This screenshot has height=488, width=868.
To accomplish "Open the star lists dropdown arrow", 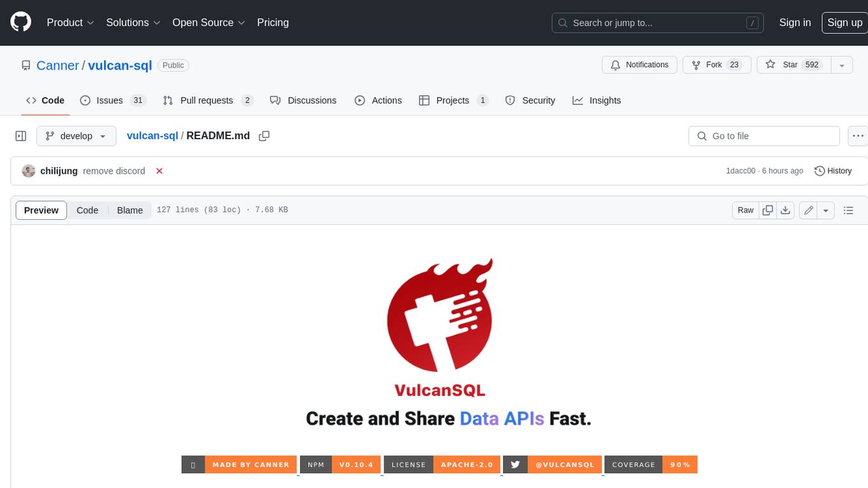I will [x=842, y=65].
